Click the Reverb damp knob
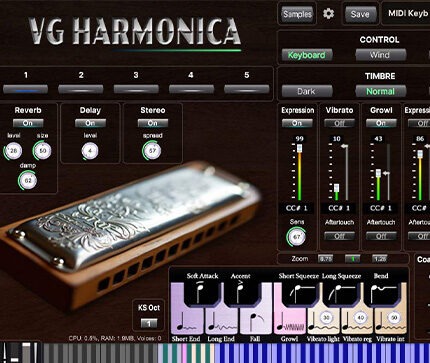 [28, 181]
